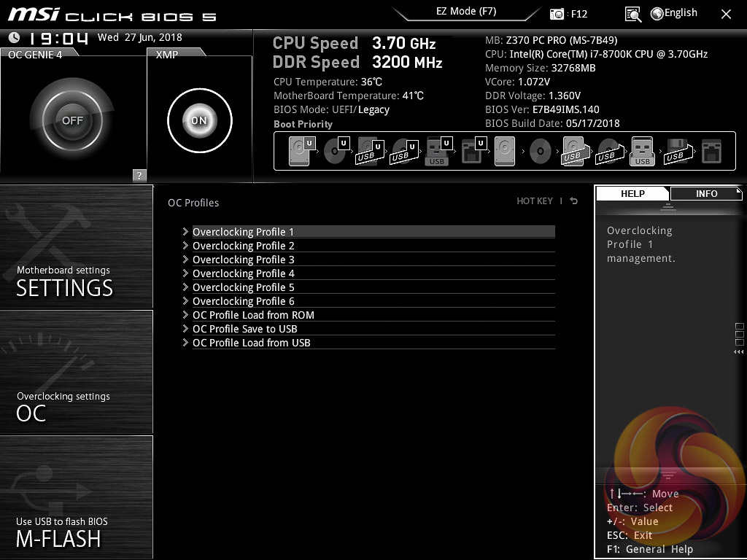This screenshot has width=747, height=560.
Task: Click the MB: Z370 PC PRO text
Action: pos(551,40)
